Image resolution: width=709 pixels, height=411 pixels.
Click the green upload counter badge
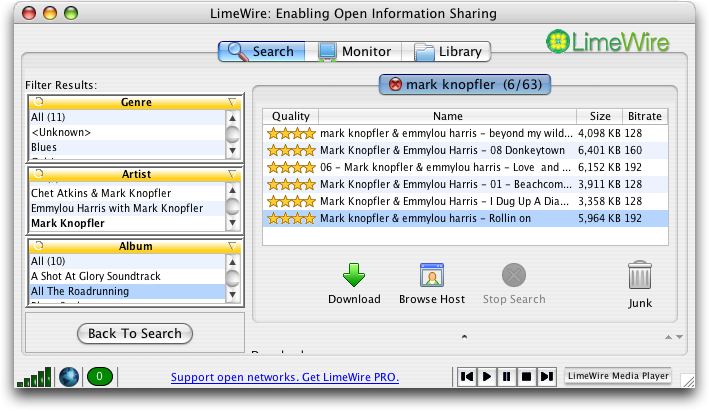[x=100, y=377]
